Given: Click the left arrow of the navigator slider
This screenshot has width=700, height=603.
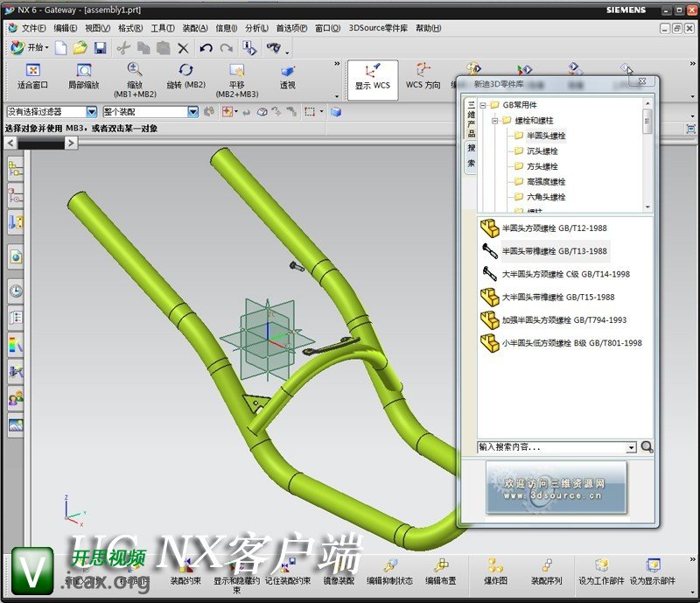Looking at the screenshot, I should point(10,143).
